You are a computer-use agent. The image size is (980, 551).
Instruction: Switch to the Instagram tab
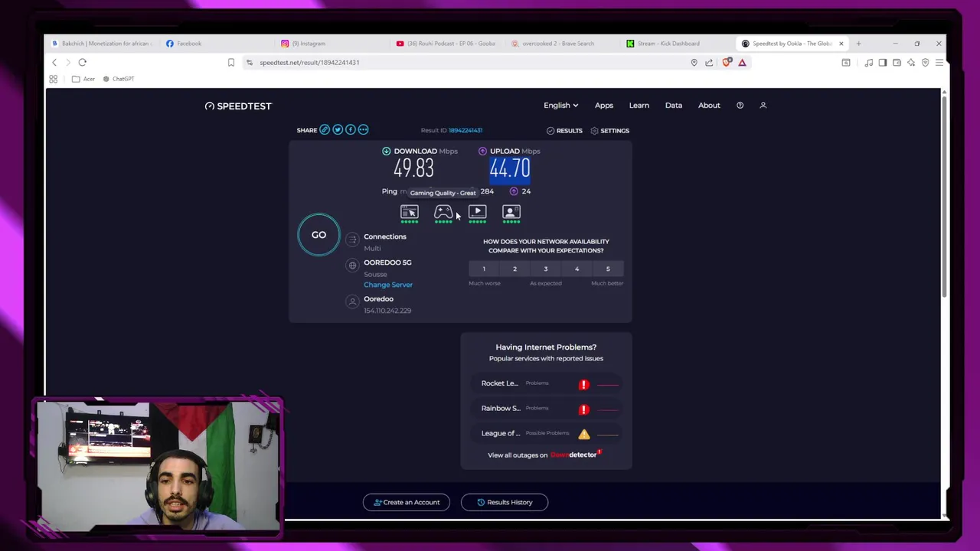coord(333,44)
